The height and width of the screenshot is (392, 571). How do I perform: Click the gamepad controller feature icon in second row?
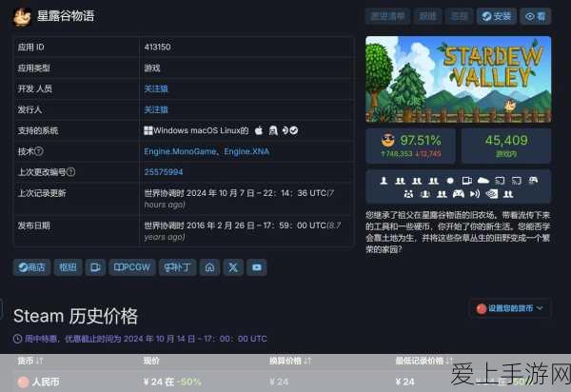(x=458, y=194)
